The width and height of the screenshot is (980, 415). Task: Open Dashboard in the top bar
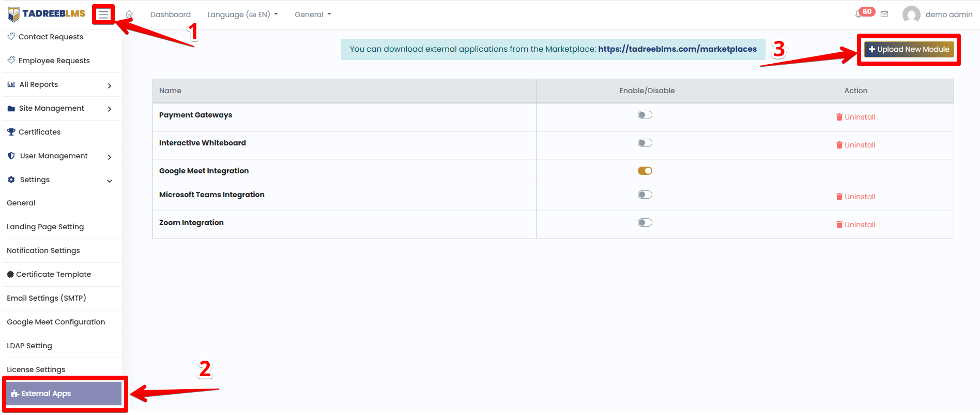[x=171, y=14]
